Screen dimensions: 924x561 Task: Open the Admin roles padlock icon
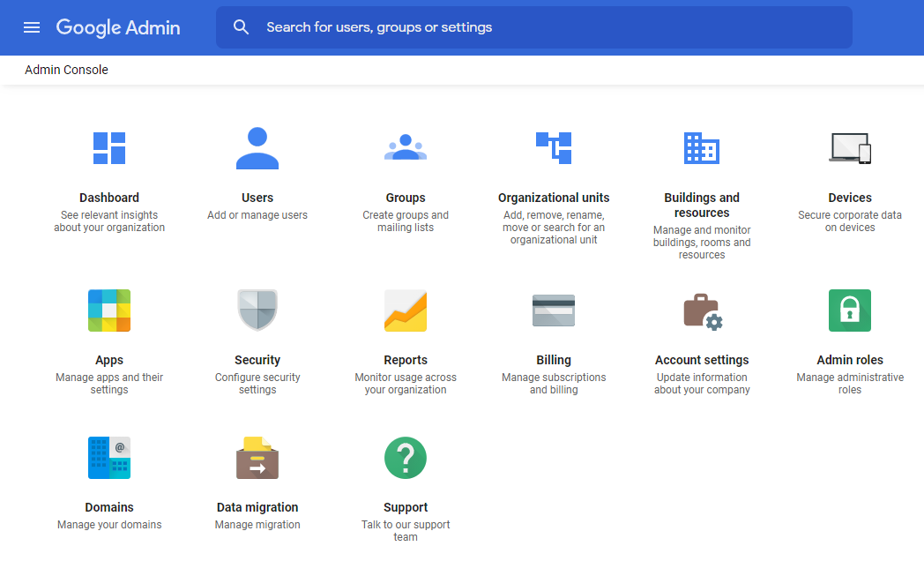click(850, 310)
